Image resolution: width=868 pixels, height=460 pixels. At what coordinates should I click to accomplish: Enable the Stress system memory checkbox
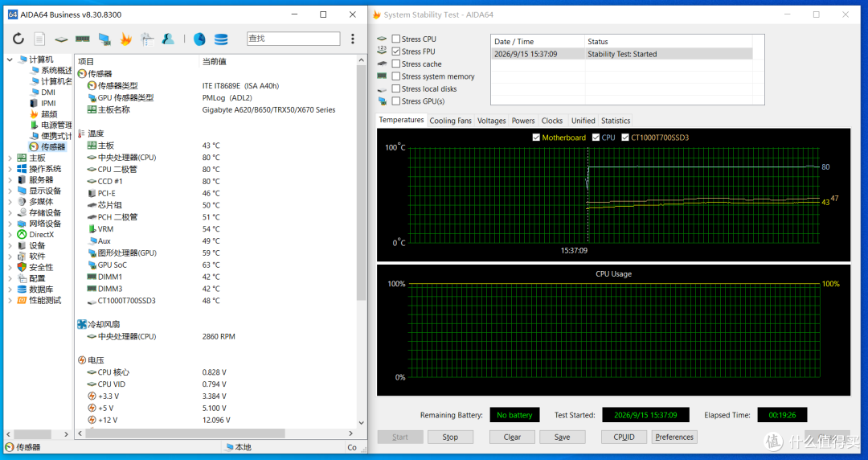pos(395,76)
